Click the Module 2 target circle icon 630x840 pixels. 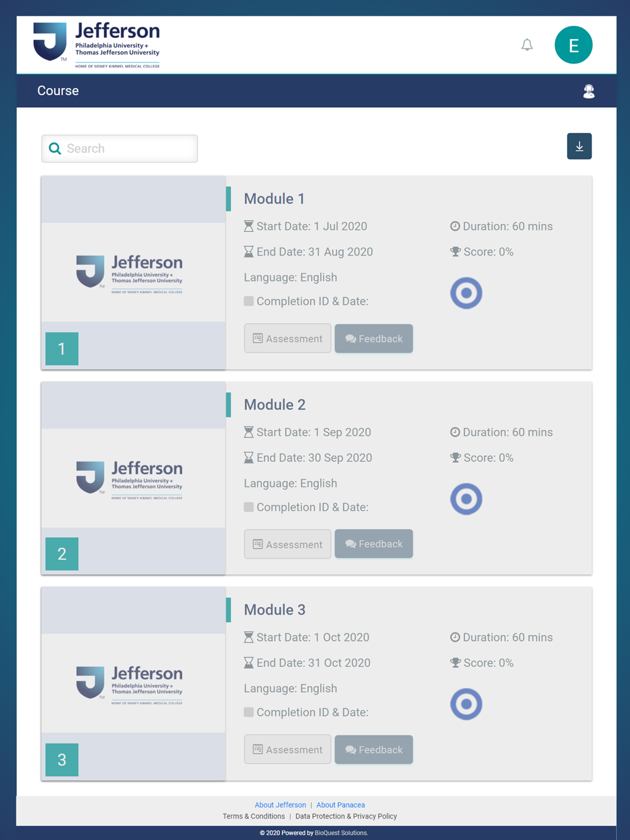click(x=466, y=499)
